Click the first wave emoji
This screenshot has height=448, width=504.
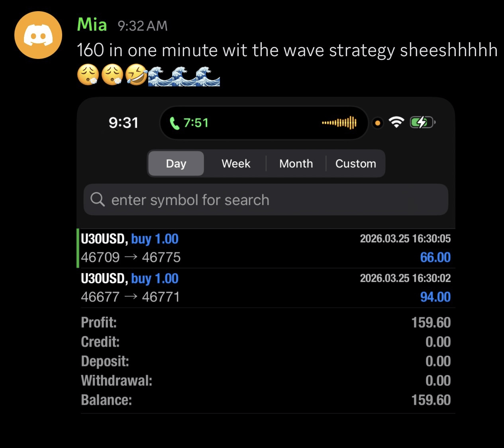(x=159, y=76)
